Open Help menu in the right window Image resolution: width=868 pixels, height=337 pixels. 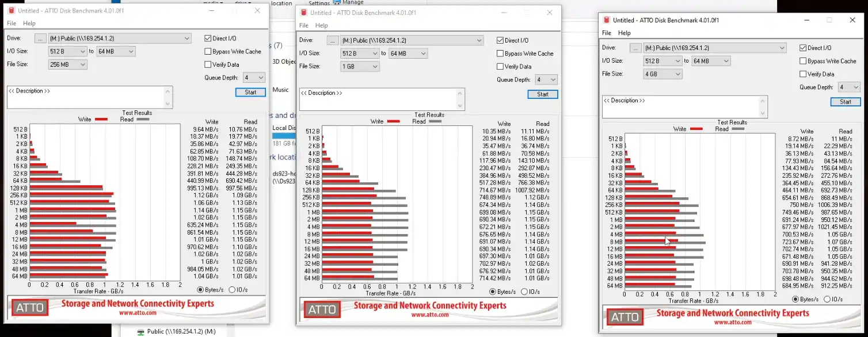click(x=625, y=33)
